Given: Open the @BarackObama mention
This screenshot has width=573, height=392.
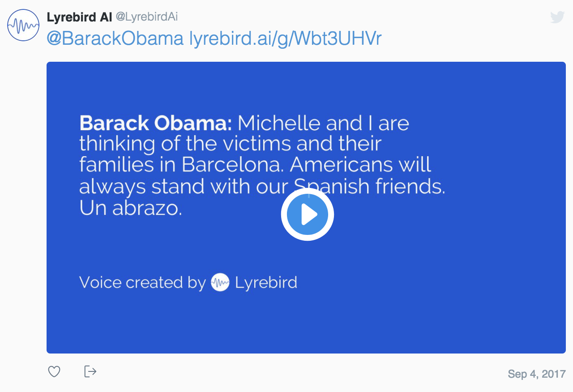Looking at the screenshot, I should [115, 39].
